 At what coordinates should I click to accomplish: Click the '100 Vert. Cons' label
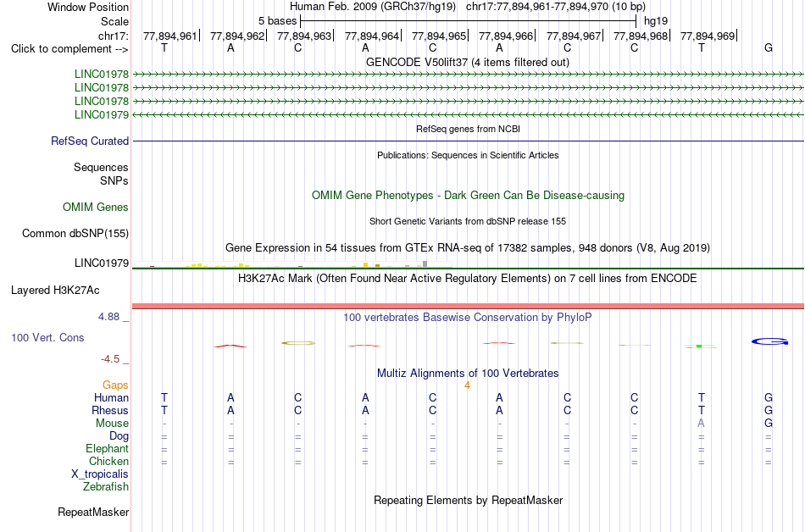(47, 337)
